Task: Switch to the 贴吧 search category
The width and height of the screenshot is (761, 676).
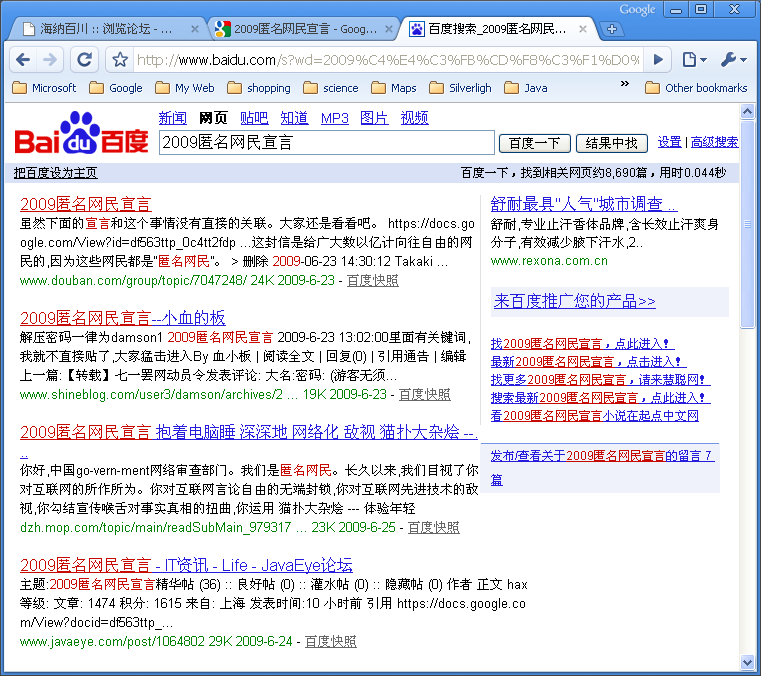Action: [254, 118]
